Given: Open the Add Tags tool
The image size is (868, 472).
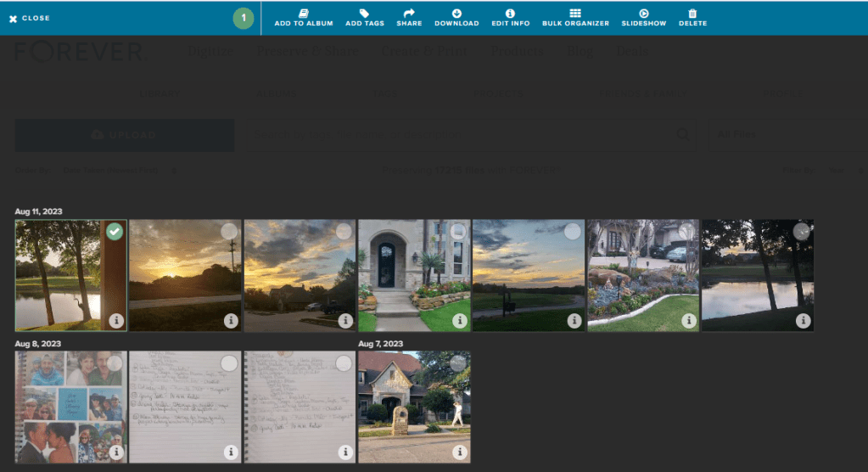Looking at the screenshot, I should [x=364, y=14].
